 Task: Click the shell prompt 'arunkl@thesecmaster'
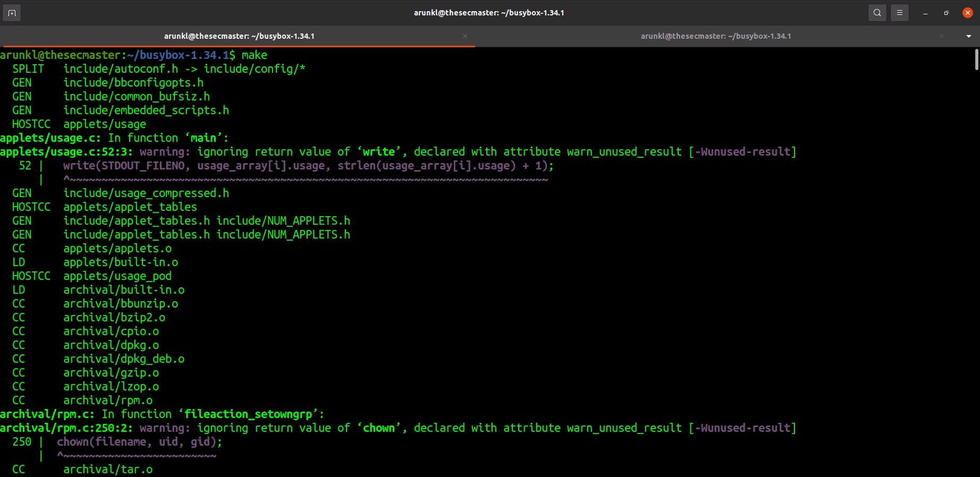point(61,55)
